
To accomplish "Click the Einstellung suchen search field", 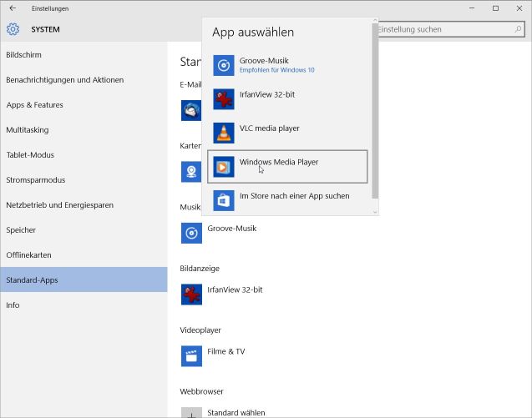I will click(x=452, y=29).
